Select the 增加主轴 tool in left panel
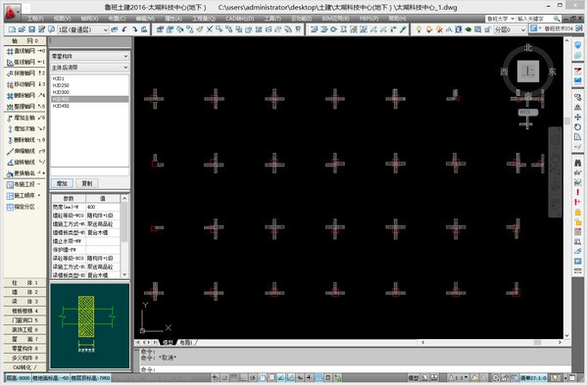Screen dimensions: 588x386 (x=24, y=118)
